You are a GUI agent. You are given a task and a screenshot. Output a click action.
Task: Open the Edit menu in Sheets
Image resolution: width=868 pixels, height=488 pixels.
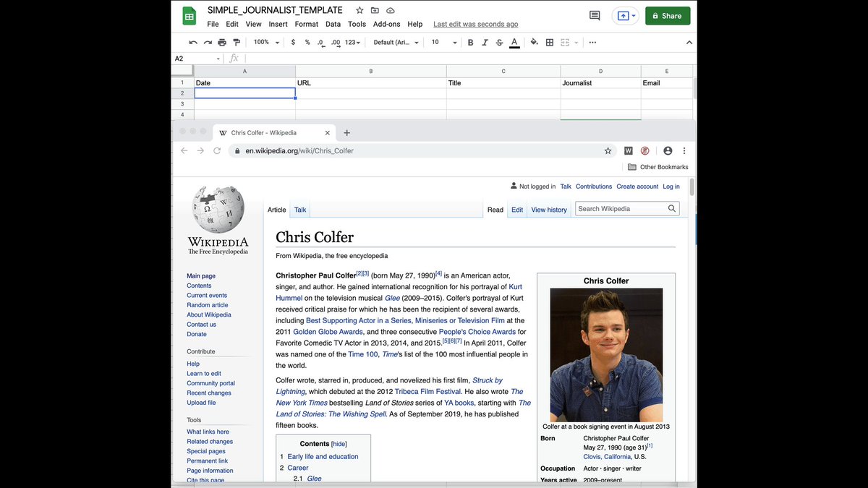click(x=232, y=24)
